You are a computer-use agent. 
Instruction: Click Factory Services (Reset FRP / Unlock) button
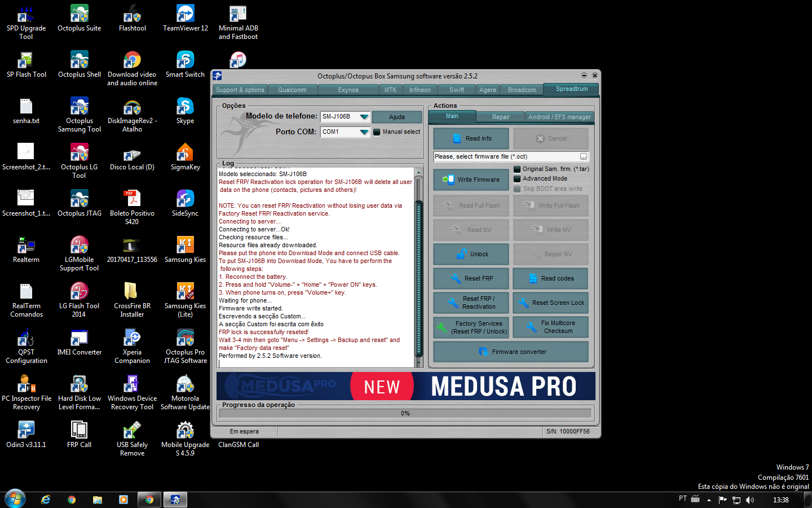pos(471,327)
